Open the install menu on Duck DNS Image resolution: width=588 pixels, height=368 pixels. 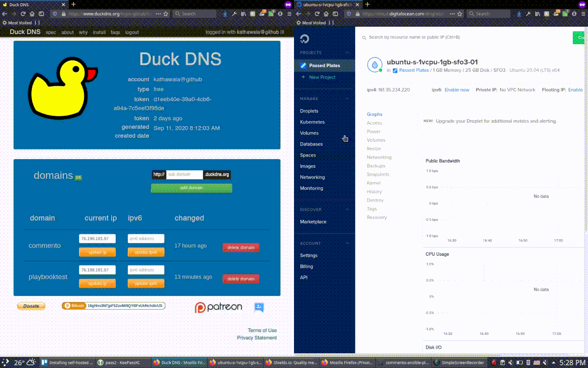[x=99, y=32]
